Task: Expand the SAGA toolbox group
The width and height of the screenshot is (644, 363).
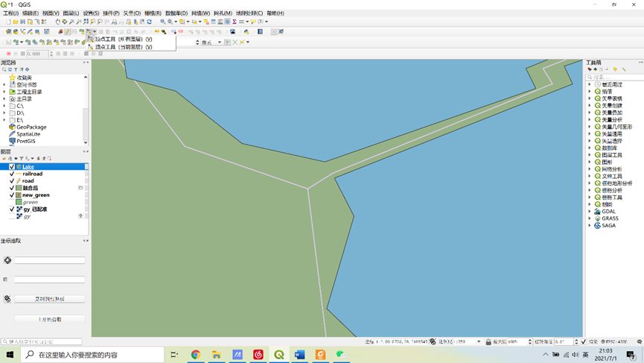Action: point(590,225)
